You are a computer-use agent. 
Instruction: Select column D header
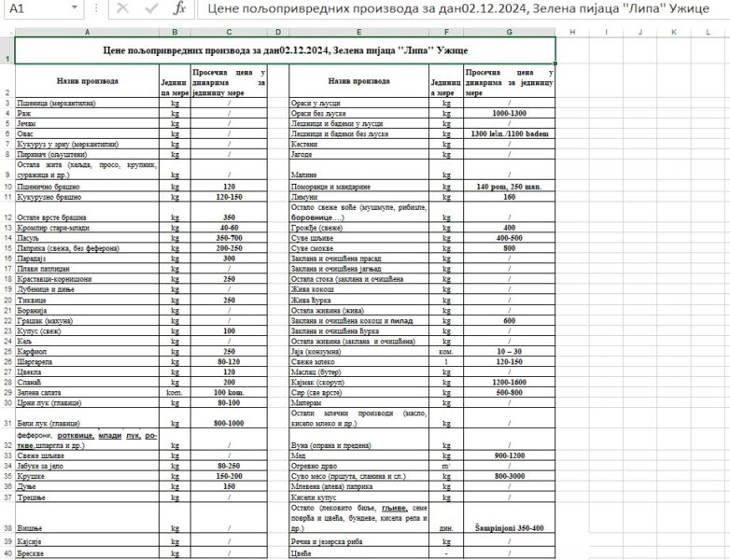(278, 32)
